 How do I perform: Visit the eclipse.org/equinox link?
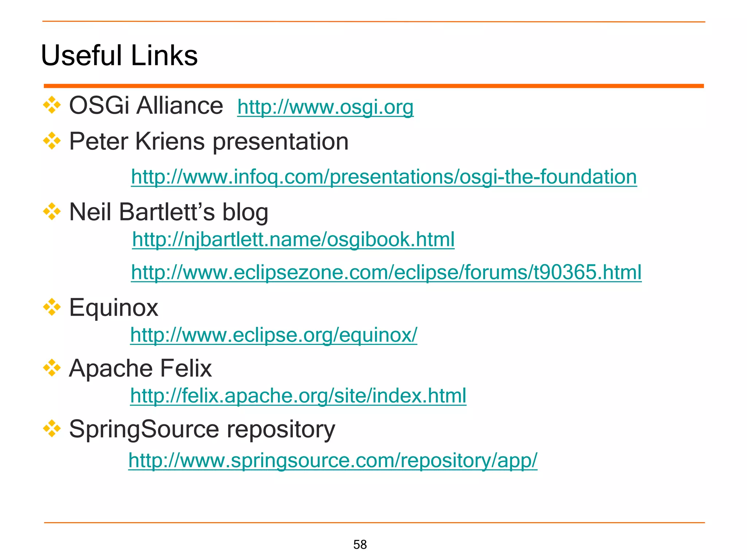tap(274, 335)
